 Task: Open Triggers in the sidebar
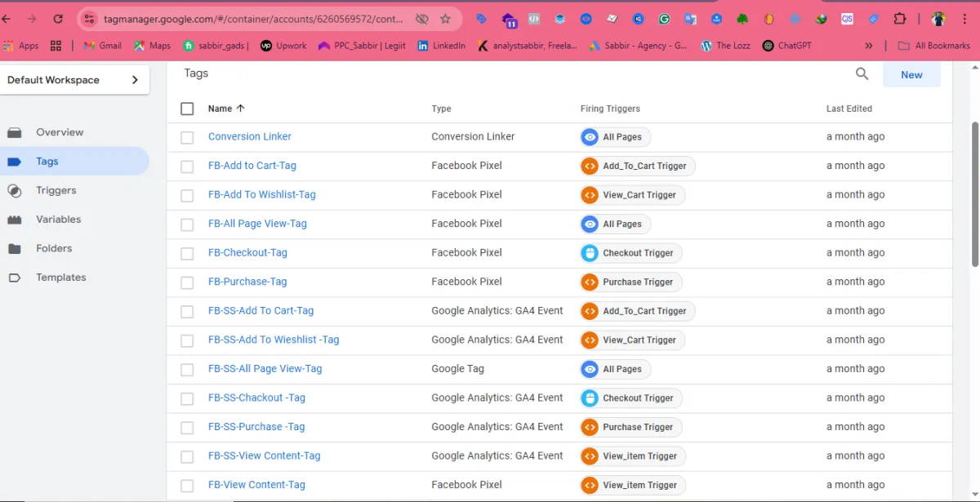[x=74, y=190]
